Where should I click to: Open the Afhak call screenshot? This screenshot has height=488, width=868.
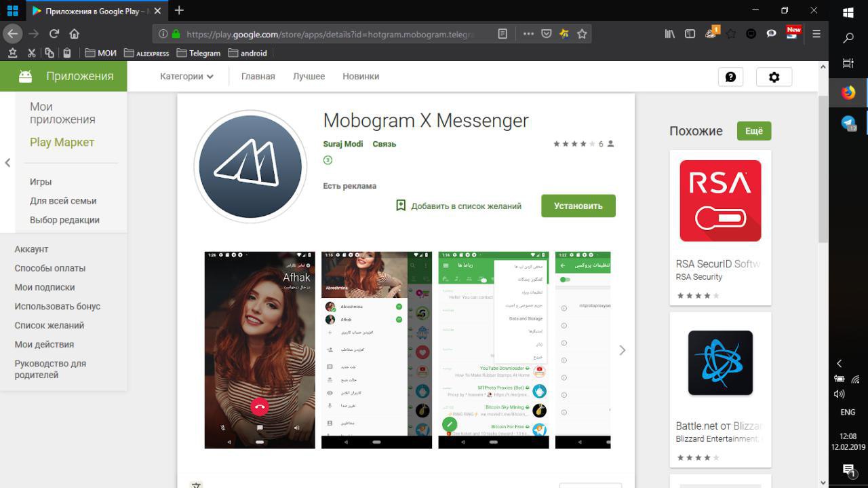point(260,350)
